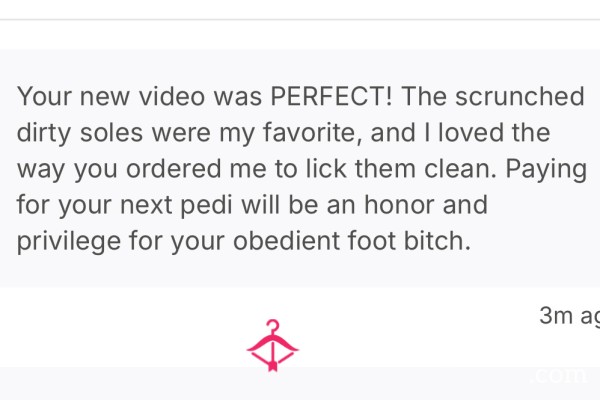Click the word 'pedi' in the message
This screenshot has height=400, width=600.
206,205
